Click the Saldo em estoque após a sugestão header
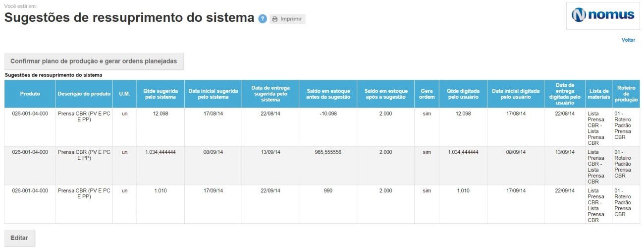Viewport: 644px width, 248px height. pos(386,94)
